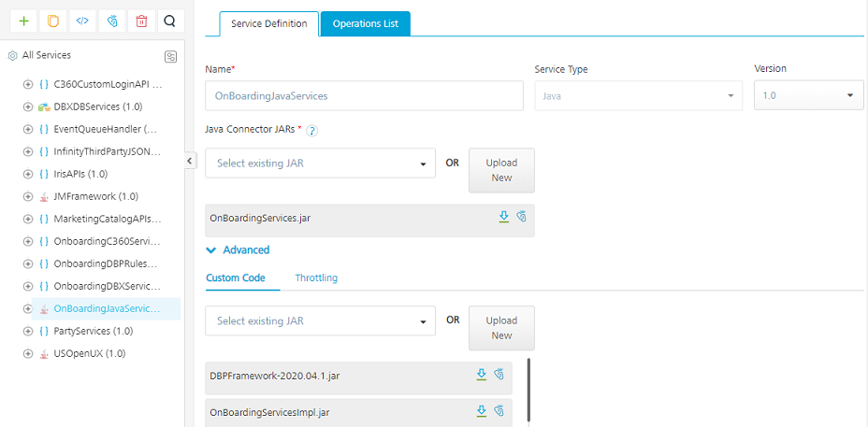Unlink the OnBoardingServicesImpl.jar file
Screen dimensions: 868x427
tap(499, 411)
